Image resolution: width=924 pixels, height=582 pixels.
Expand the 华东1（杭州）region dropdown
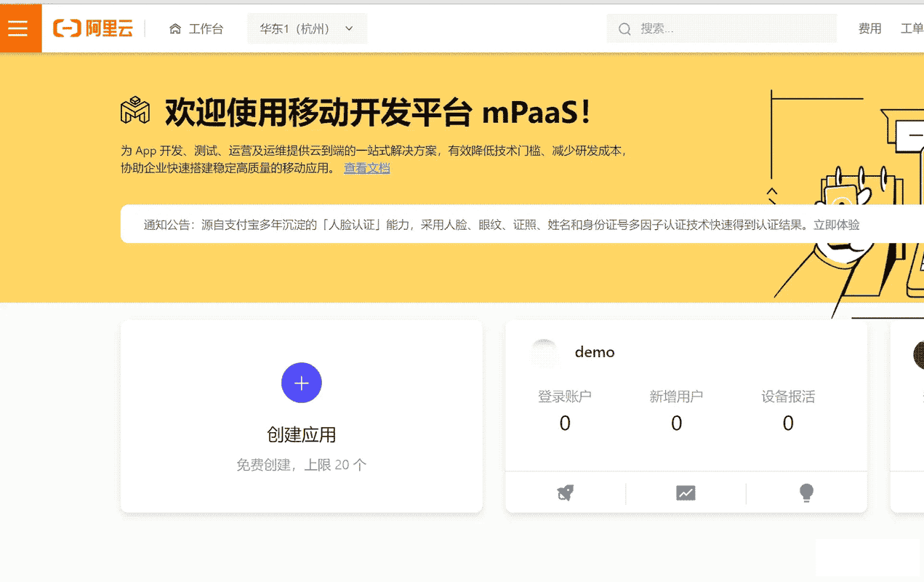307,29
